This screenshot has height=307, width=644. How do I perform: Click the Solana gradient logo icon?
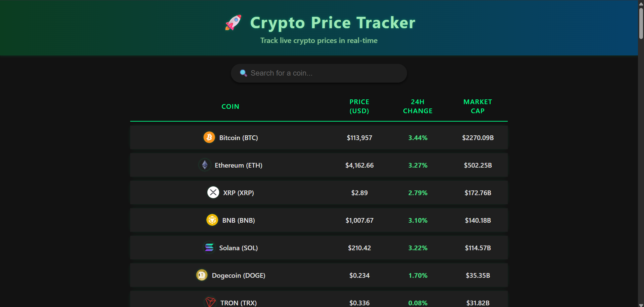[209, 248]
